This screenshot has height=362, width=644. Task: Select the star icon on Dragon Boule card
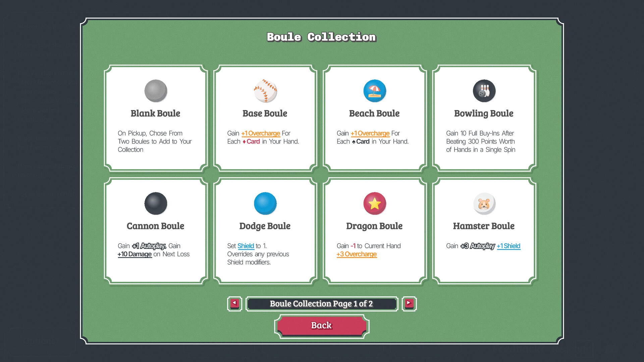[374, 203]
